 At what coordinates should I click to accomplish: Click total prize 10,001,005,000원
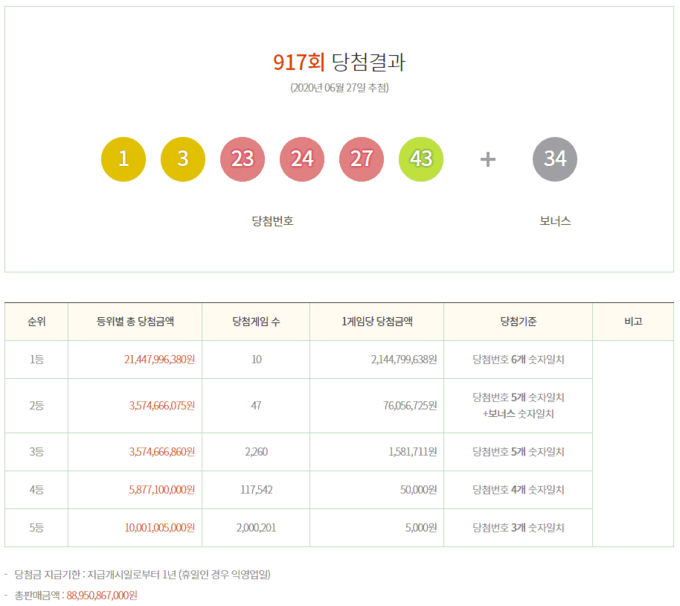click(x=160, y=528)
